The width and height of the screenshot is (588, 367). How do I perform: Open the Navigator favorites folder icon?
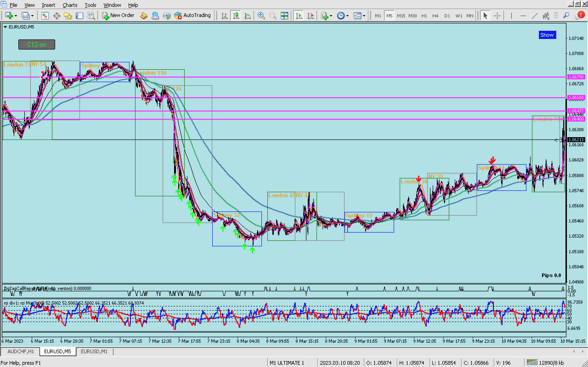(68, 16)
